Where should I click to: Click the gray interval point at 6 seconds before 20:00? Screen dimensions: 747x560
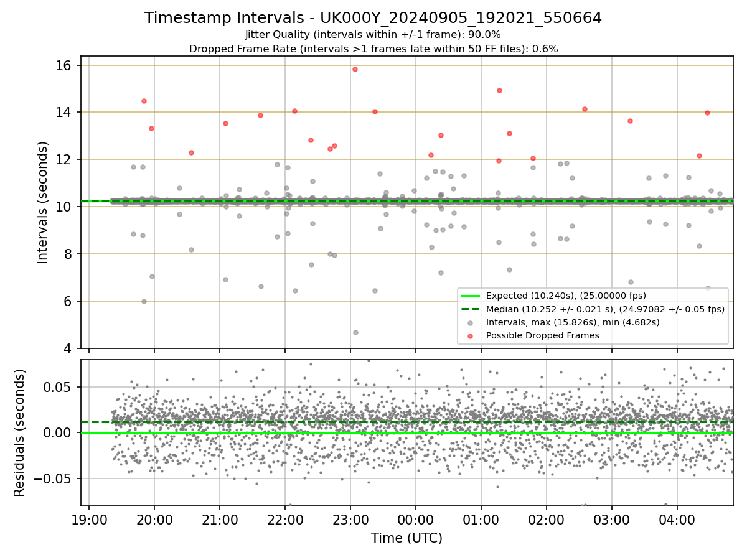144,301
